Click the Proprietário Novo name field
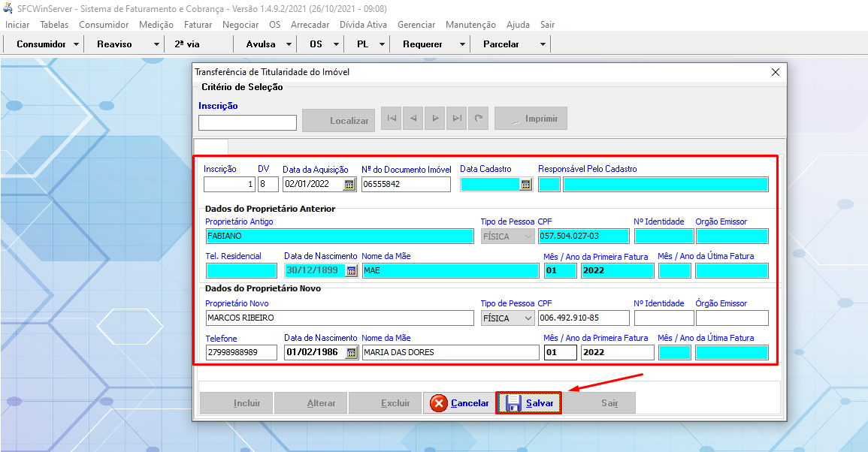This screenshot has width=868, height=452. (340, 318)
